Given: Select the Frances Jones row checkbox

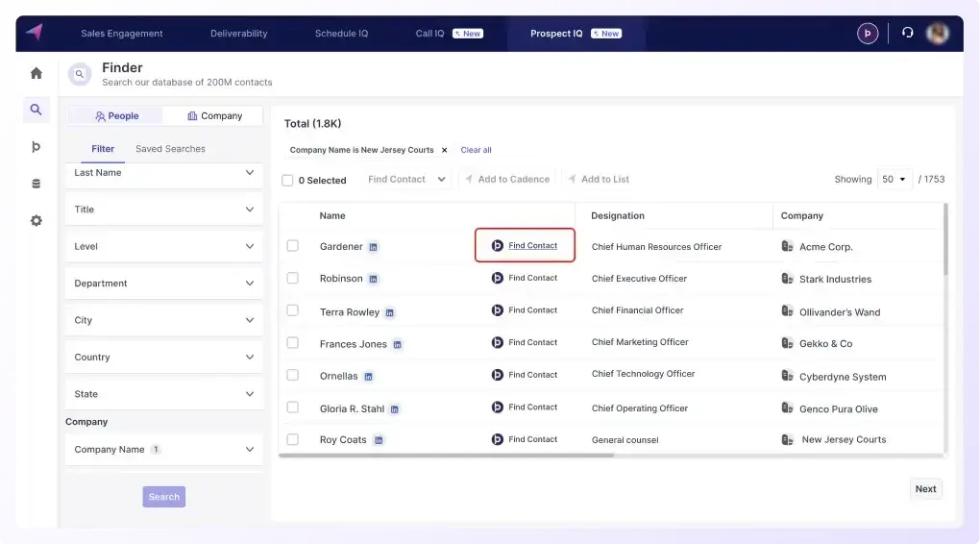Looking at the screenshot, I should click(292, 343).
